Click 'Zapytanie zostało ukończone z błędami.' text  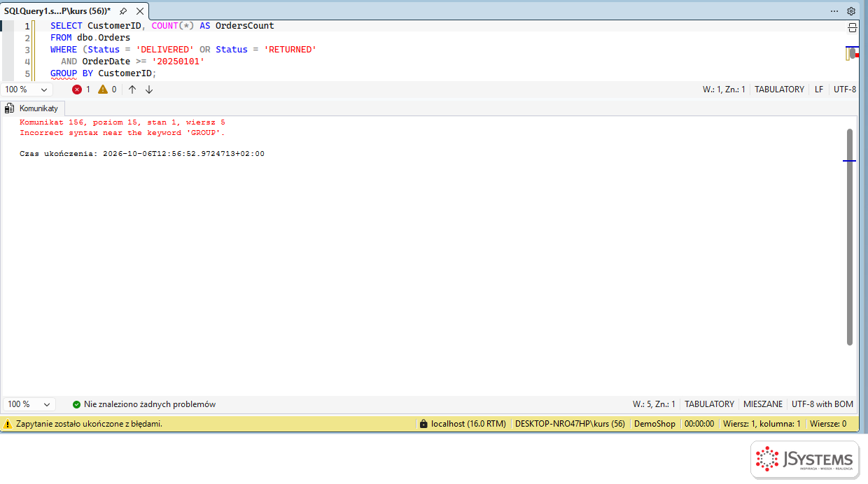point(89,424)
